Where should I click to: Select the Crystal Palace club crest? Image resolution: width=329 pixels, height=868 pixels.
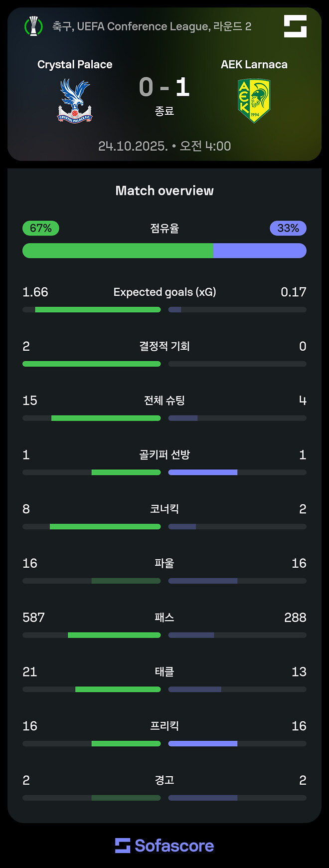click(x=74, y=97)
